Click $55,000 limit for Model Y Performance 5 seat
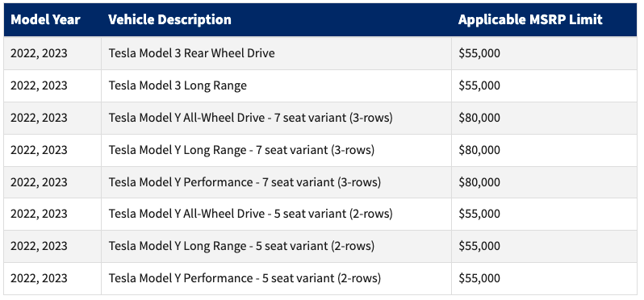Screen dimensions: 644x300 479,278
